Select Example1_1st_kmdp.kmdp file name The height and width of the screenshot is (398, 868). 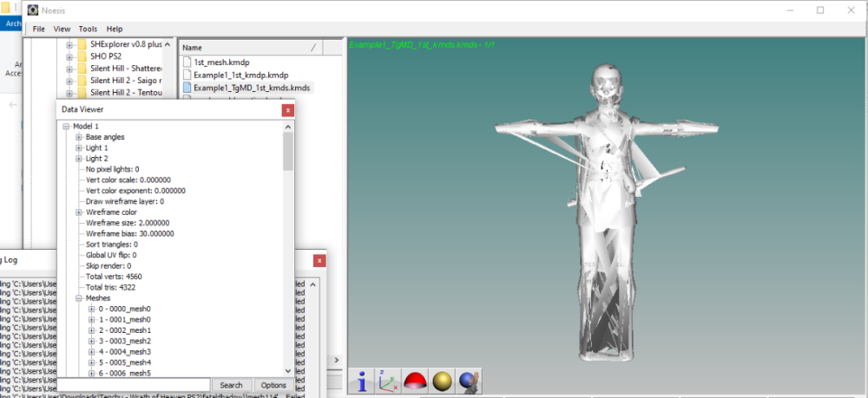coord(240,75)
